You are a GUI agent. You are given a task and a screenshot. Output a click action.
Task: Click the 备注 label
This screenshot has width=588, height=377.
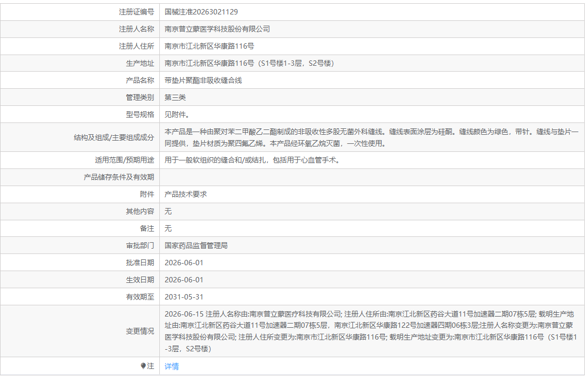147,228
